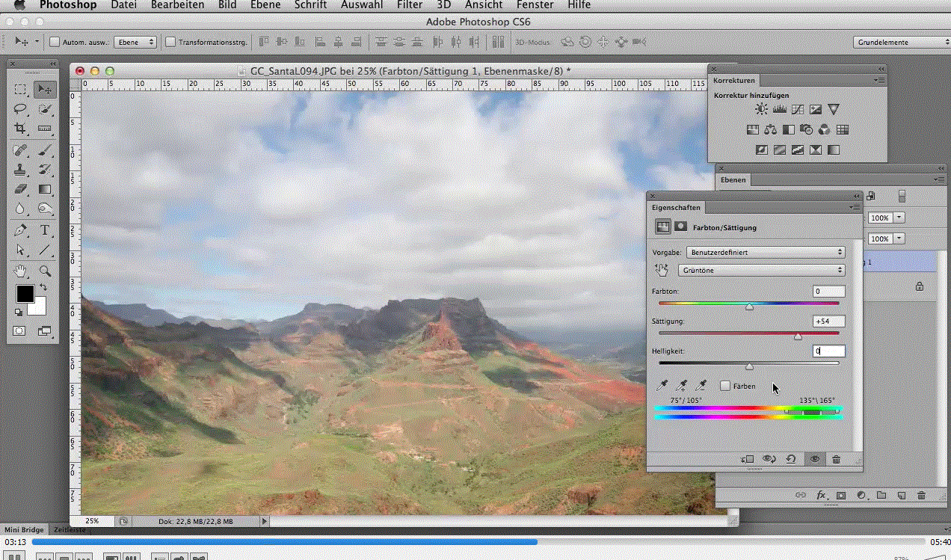The image size is (951, 560).
Task: Choose the Lasso tool
Action: [20, 109]
